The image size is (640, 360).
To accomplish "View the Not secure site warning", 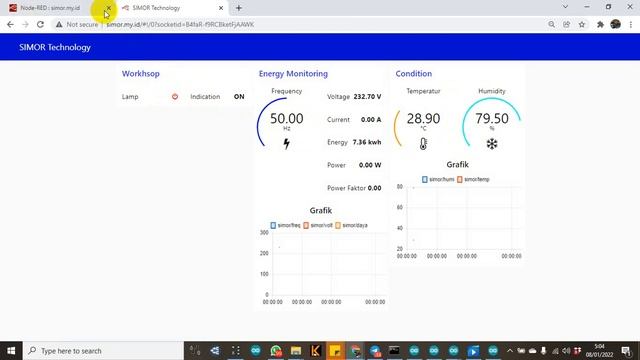I will [x=77, y=24].
